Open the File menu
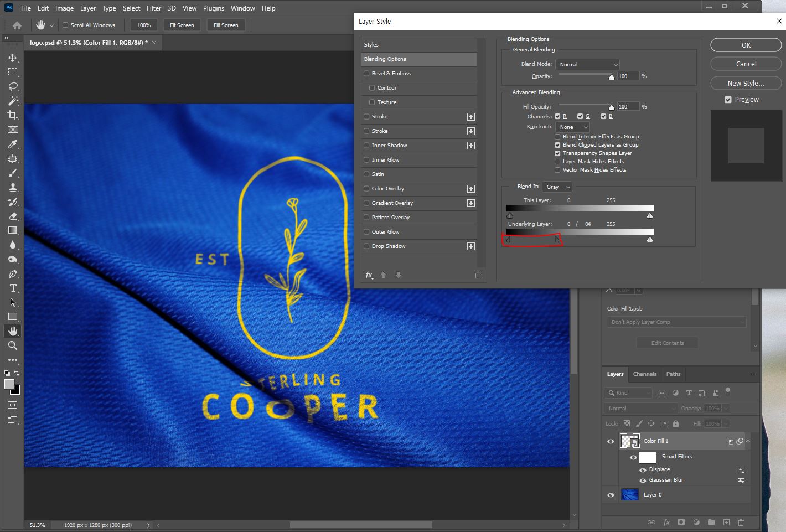786x532 pixels. (26, 8)
